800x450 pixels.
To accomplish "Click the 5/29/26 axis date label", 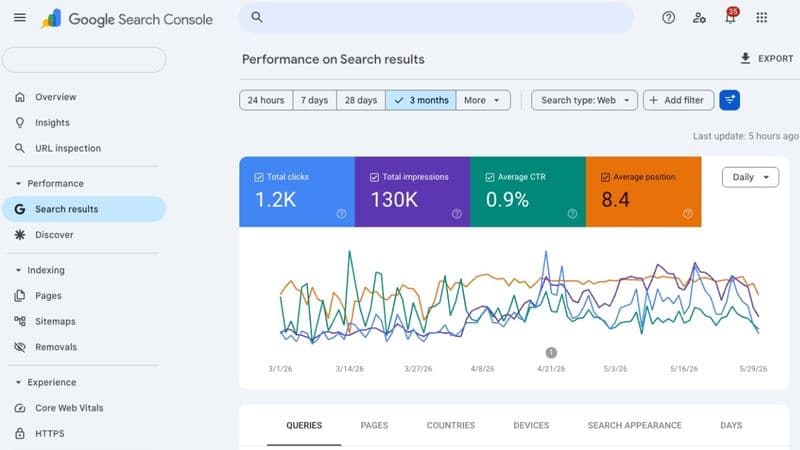I will click(x=753, y=368).
